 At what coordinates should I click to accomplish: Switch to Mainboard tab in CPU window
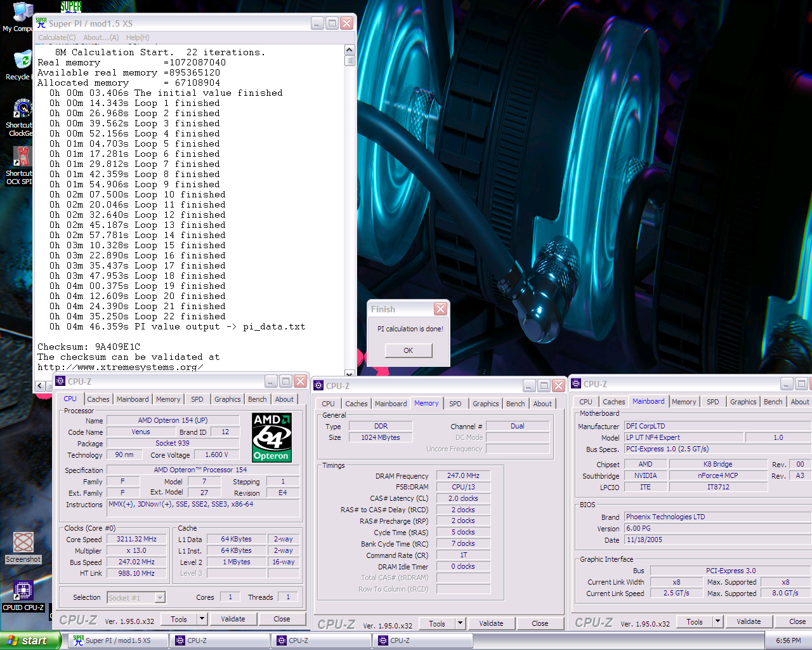pos(133,399)
